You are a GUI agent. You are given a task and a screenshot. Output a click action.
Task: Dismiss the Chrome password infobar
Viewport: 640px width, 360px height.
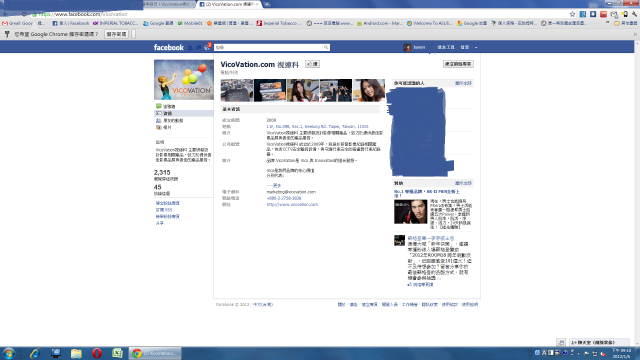click(x=635, y=34)
